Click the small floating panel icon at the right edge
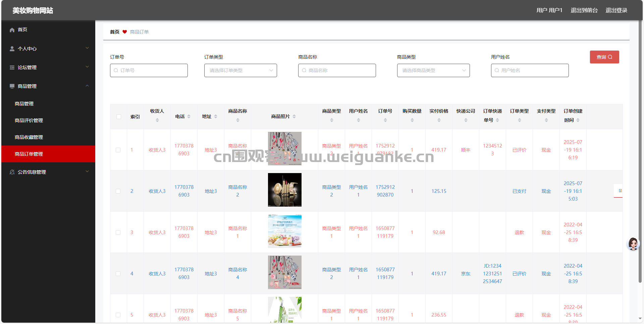The width and height of the screenshot is (644, 324). [620, 191]
